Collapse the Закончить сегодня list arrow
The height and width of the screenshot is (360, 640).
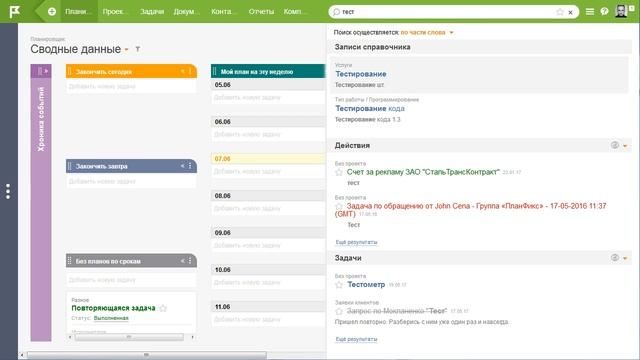[182, 71]
